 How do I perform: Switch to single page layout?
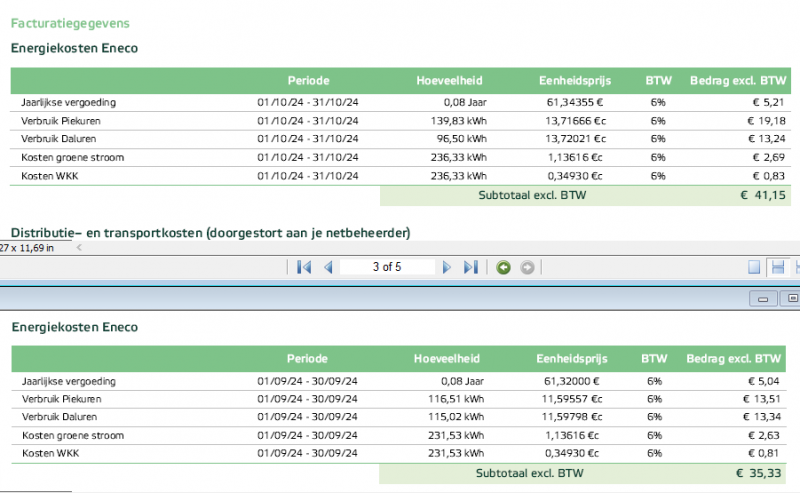pos(755,267)
